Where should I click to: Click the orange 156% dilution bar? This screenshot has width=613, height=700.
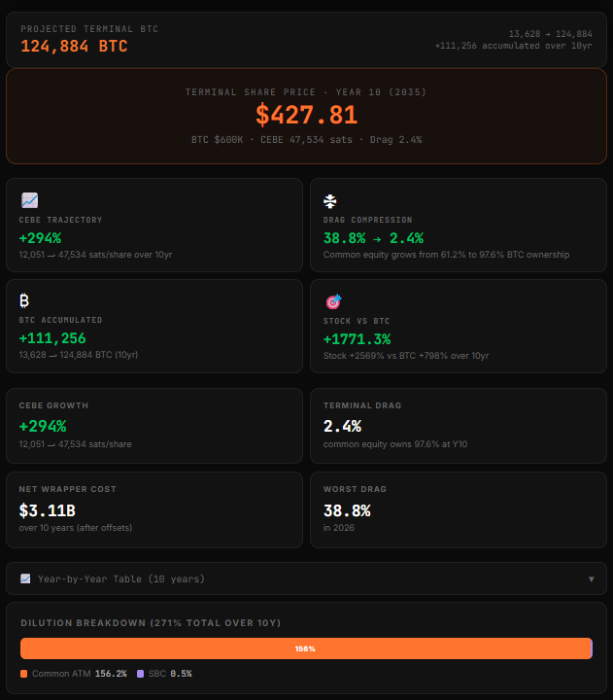point(306,648)
